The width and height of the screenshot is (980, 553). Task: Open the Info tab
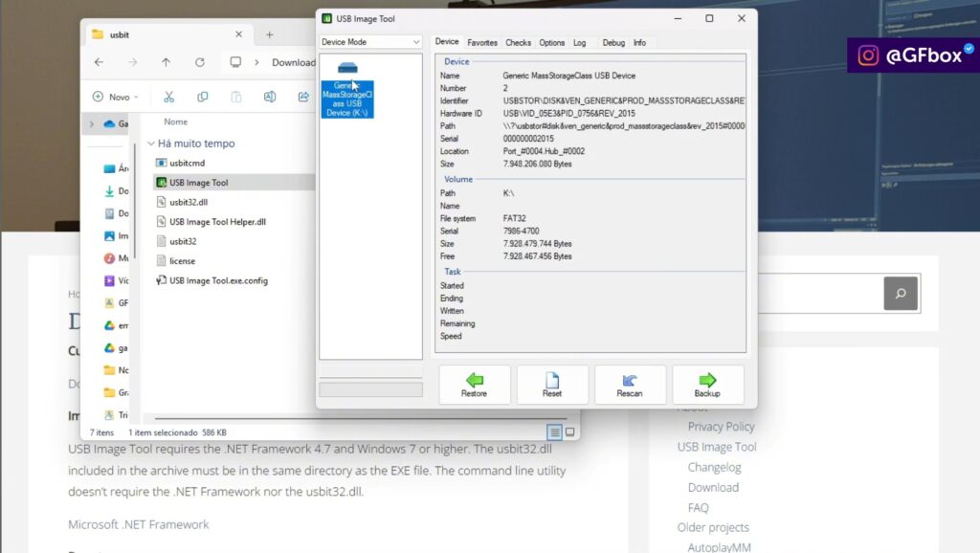click(639, 42)
